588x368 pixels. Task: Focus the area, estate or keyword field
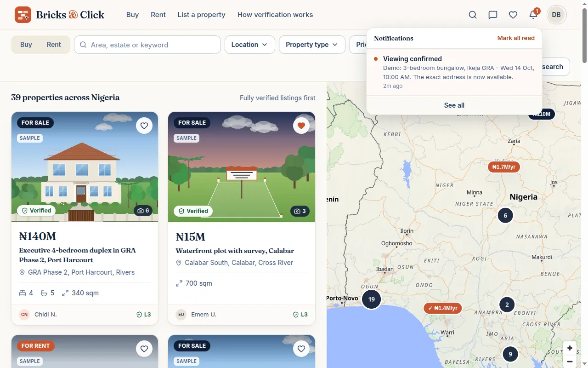pyautogui.click(x=147, y=45)
